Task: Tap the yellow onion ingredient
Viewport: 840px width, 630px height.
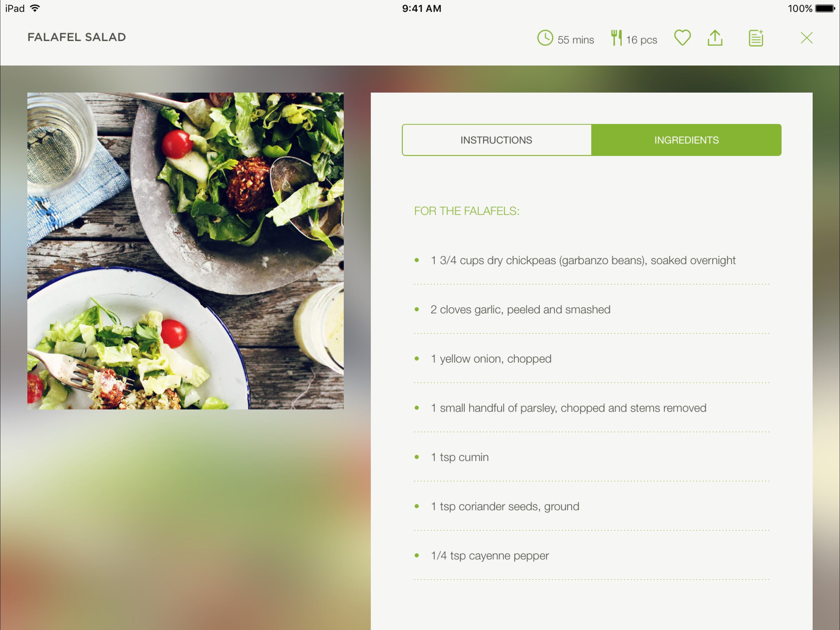Action: pyautogui.click(x=592, y=359)
